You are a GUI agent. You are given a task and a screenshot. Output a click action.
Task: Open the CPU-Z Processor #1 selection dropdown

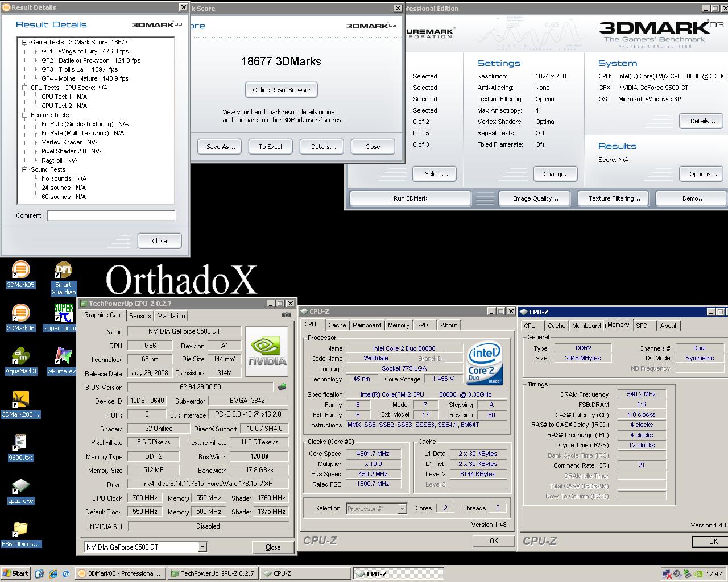[x=402, y=509]
